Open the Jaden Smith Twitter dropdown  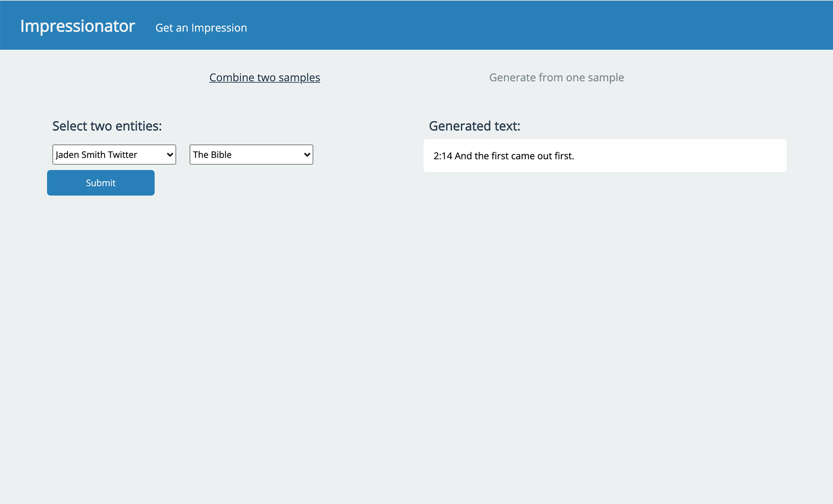point(114,155)
